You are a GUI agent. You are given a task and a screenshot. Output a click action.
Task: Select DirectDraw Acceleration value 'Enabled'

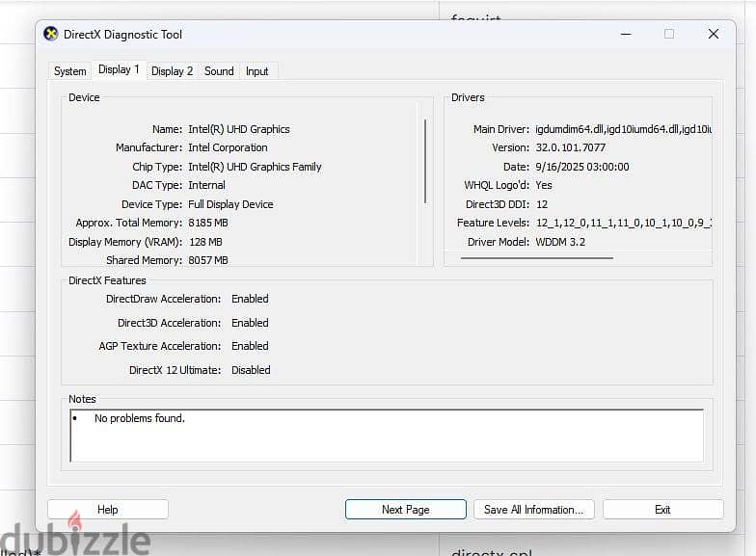pyautogui.click(x=250, y=299)
